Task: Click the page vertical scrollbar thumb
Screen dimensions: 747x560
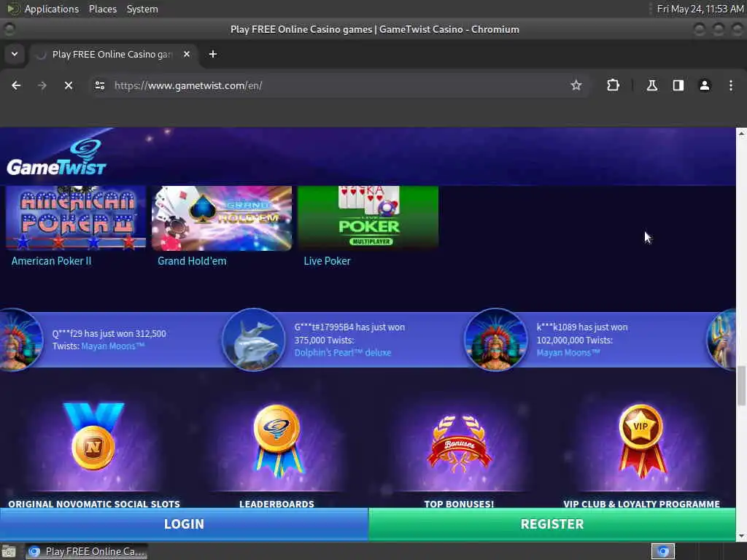Action: point(741,386)
